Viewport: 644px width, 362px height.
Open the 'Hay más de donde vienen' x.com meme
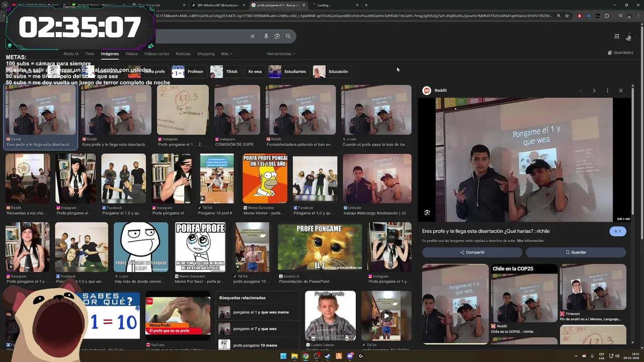pyautogui.click(x=141, y=247)
